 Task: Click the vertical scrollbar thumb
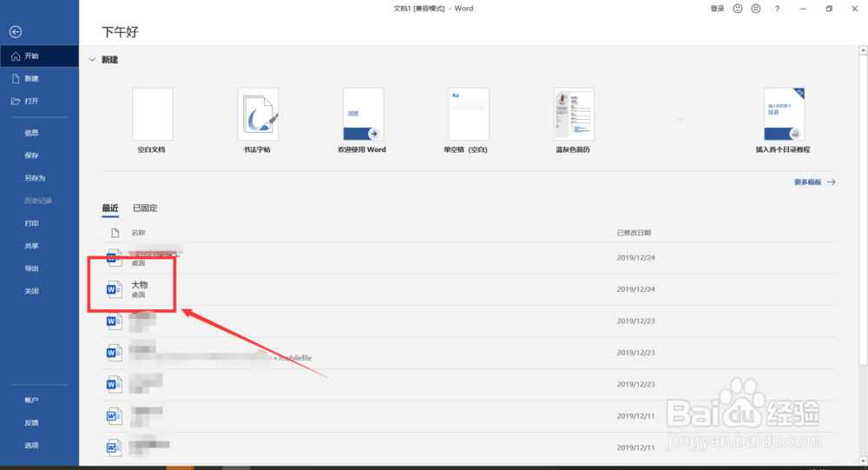click(x=863, y=210)
